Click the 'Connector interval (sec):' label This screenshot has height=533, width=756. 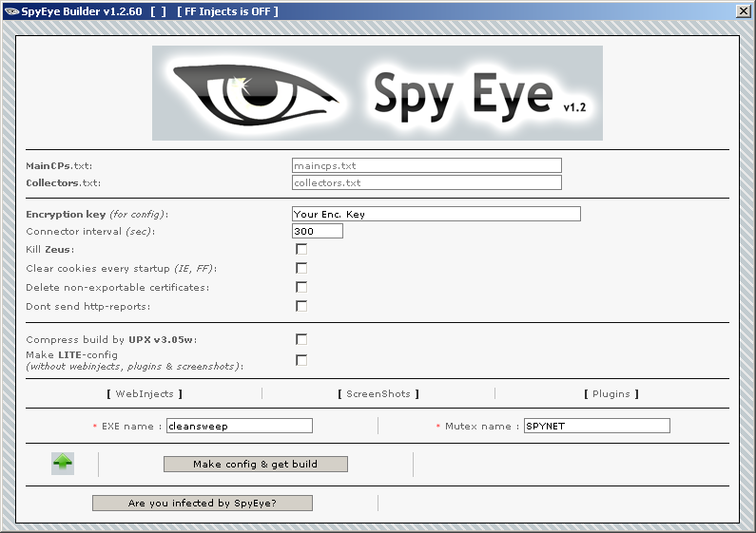click(x=90, y=231)
